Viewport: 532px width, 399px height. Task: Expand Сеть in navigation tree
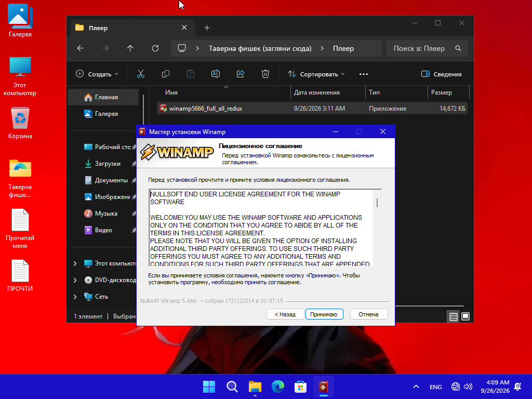click(x=75, y=297)
